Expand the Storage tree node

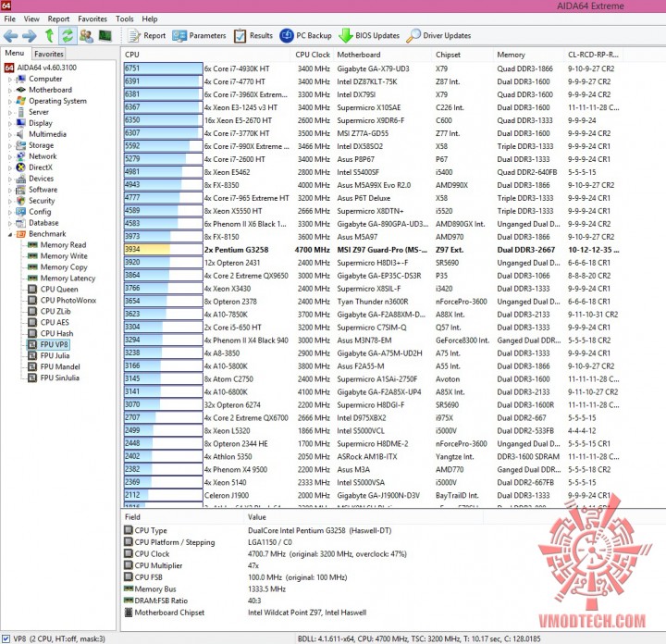tap(10, 145)
